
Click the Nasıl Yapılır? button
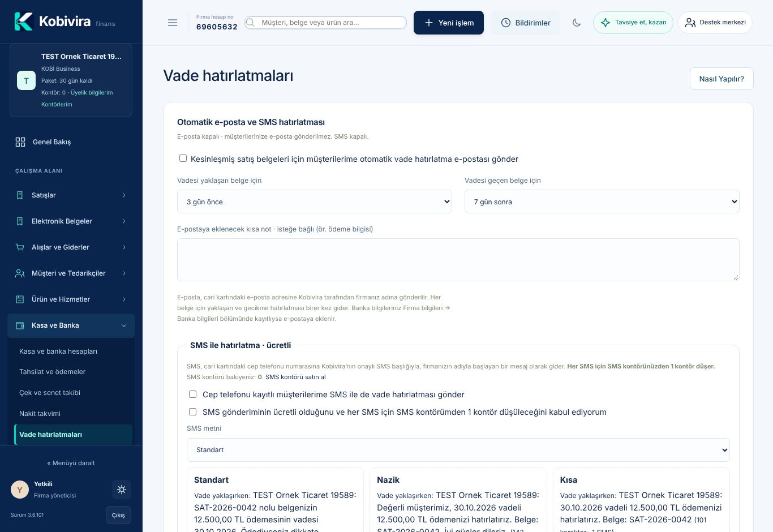[722, 79]
